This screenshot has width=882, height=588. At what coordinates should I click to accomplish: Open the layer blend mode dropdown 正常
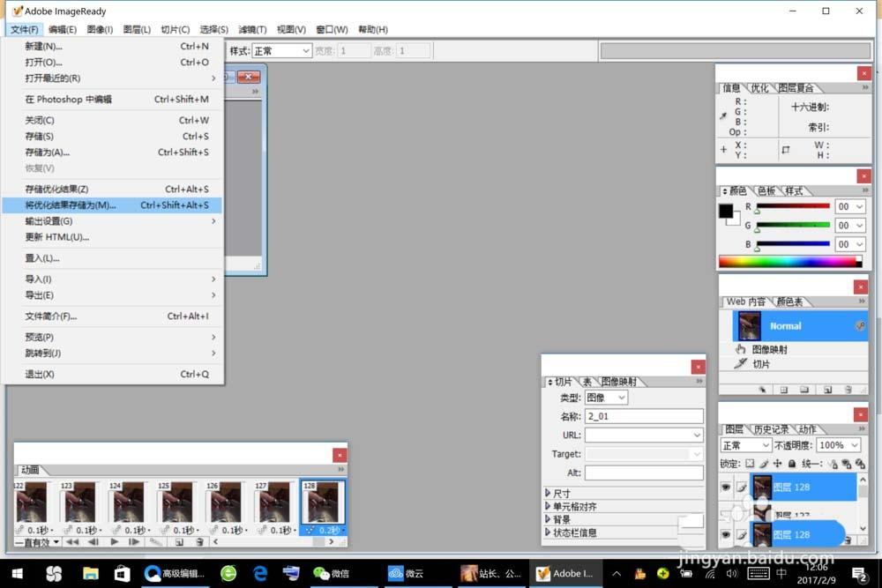pos(745,445)
